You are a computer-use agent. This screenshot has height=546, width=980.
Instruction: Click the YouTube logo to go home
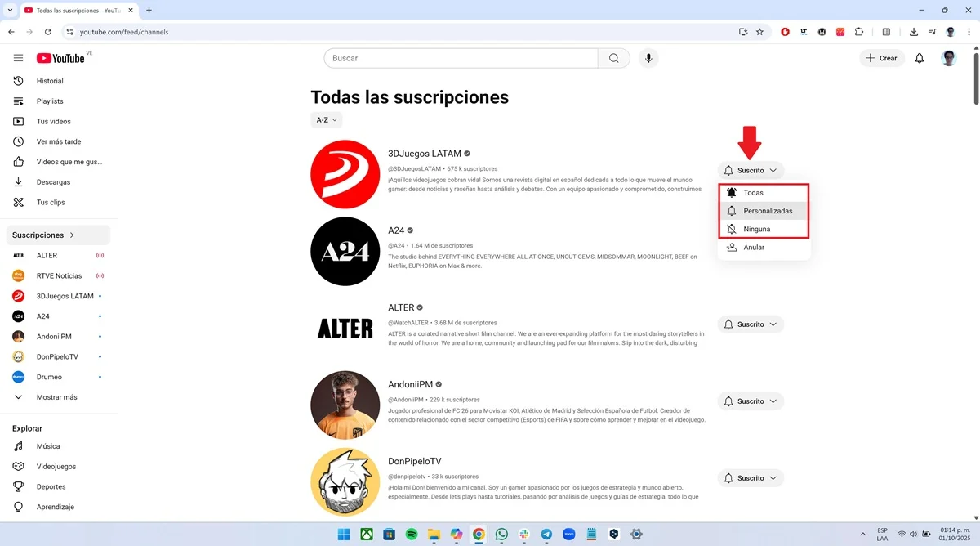pyautogui.click(x=60, y=58)
